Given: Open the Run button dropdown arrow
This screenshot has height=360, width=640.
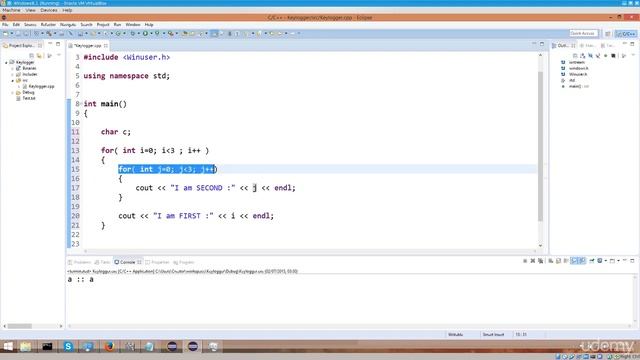Looking at the screenshot, I should point(151,33).
